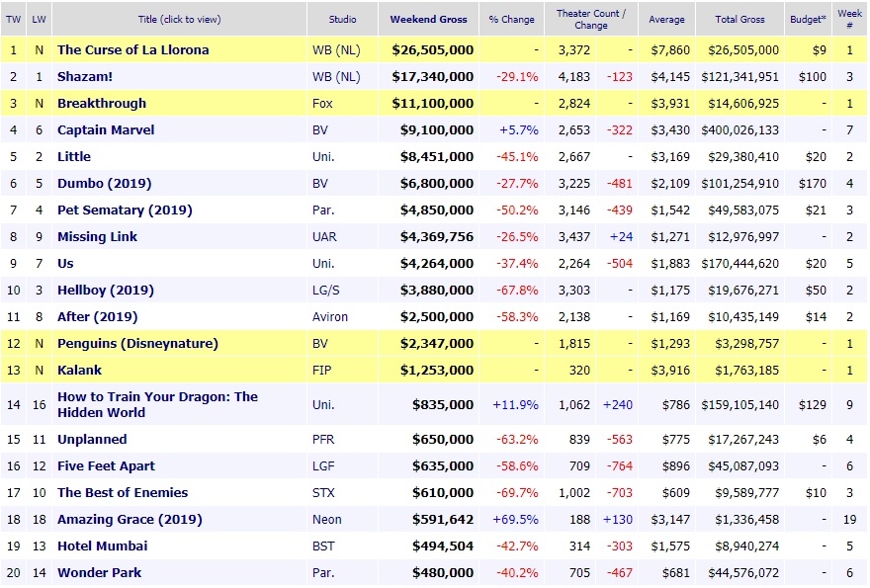The width and height of the screenshot is (870, 588).
Task: Click After (2019) movie link
Action: click(x=97, y=316)
